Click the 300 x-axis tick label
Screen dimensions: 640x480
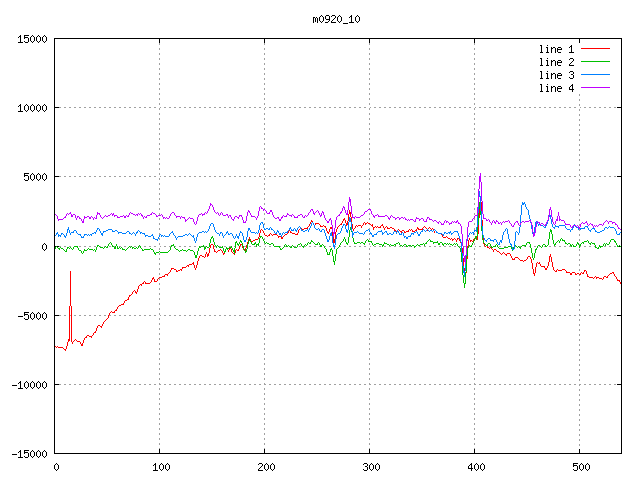[x=370, y=467]
